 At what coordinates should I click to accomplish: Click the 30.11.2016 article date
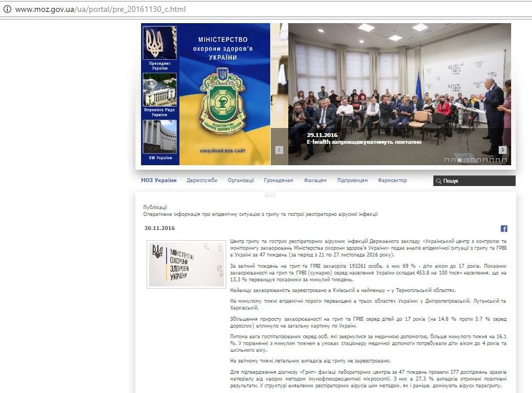pos(160,228)
